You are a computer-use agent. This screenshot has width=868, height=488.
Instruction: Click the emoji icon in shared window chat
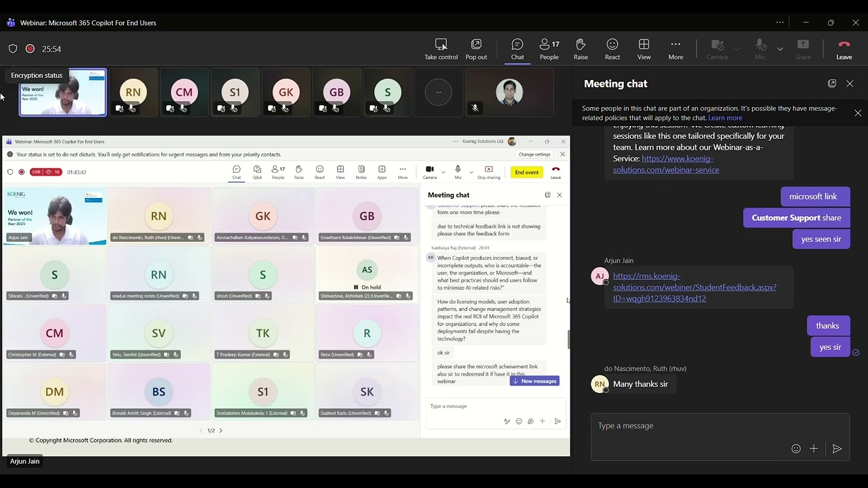(519, 422)
